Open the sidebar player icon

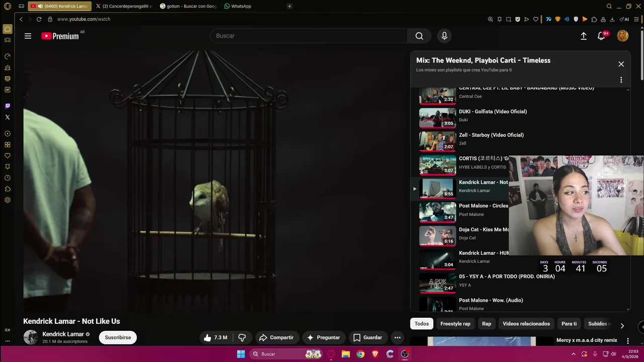(8, 134)
